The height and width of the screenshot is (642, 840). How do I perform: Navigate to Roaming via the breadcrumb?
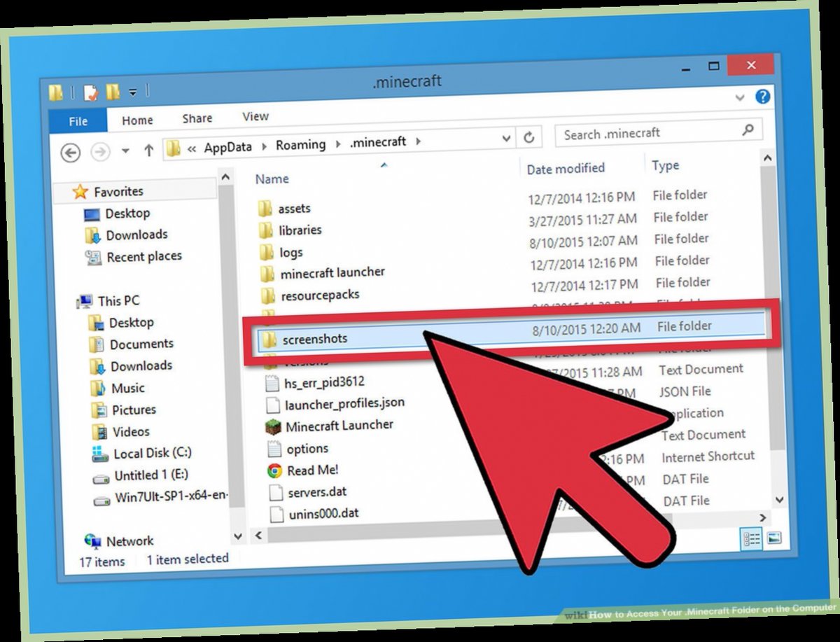tap(301, 144)
